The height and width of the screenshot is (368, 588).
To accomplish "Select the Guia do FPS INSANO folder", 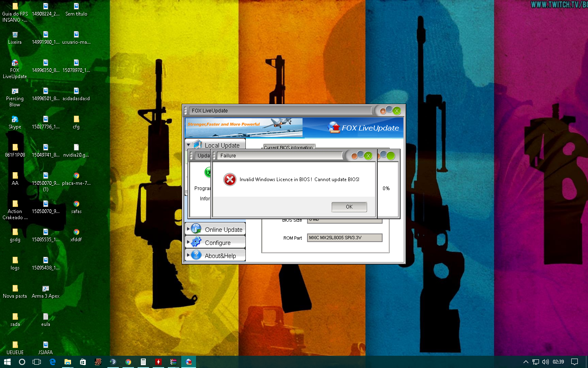I will tap(15, 12).
